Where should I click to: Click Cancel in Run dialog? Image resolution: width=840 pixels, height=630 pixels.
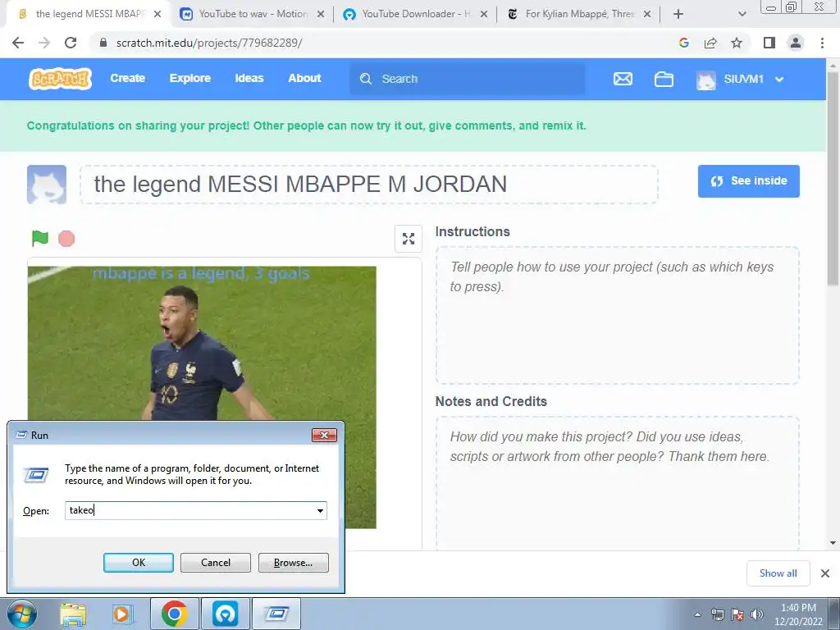point(216,563)
